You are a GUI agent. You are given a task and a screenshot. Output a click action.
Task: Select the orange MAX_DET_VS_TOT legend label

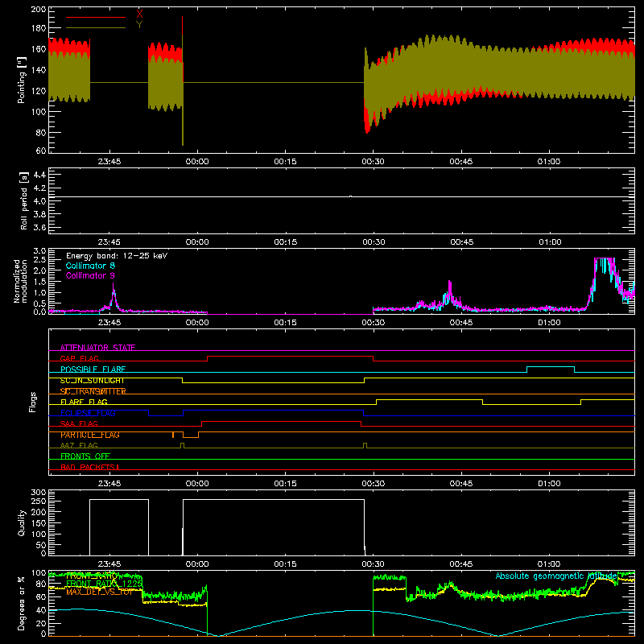click(x=100, y=592)
